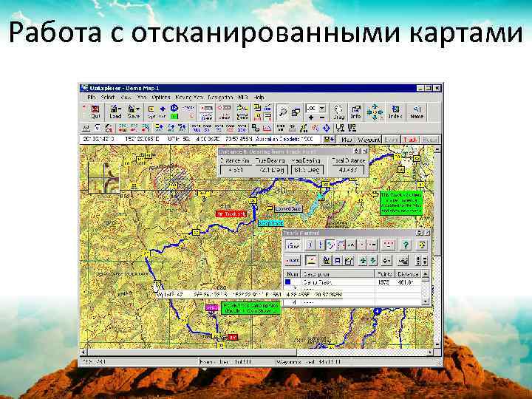Click the green up arrow in Track Control
This screenshot has width=532, height=399.
pyautogui.click(x=363, y=261)
